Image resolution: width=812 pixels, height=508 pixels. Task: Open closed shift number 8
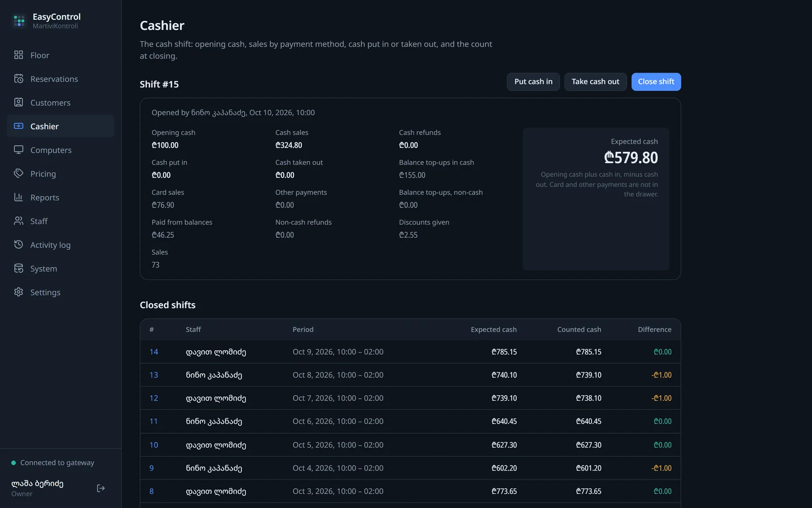pos(151,491)
